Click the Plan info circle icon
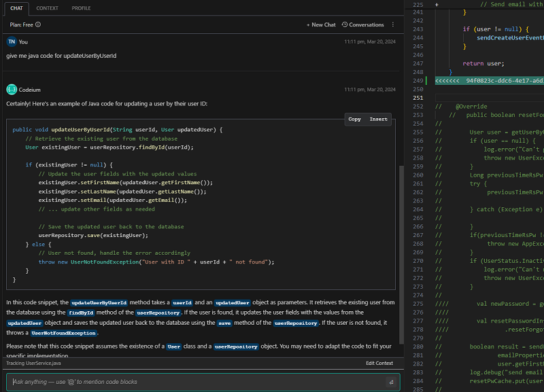This screenshot has height=392, width=544. [x=38, y=24]
